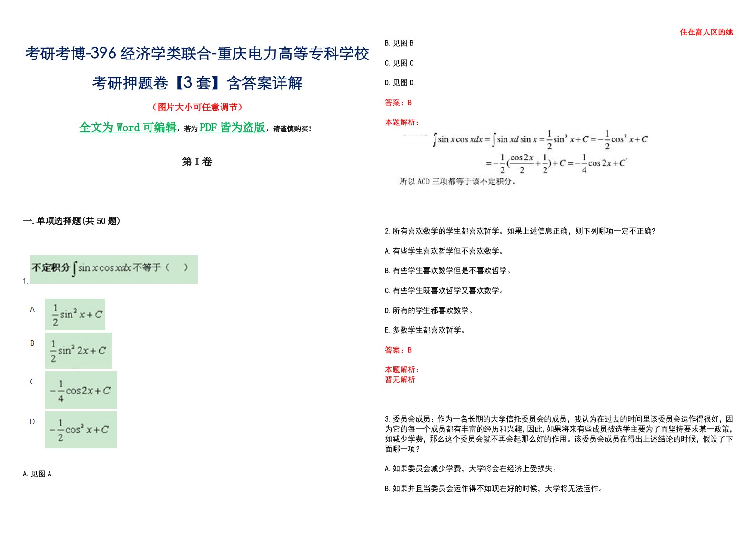756x534 pixels.
Task: Select answer choice A.见图A
Action: click(x=37, y=474)
